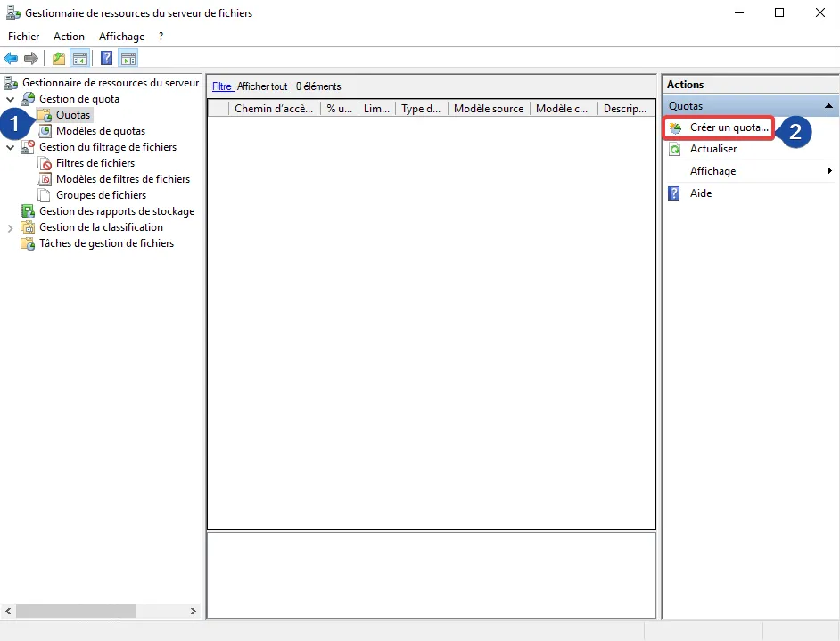
Task: Click the Créer un quota icon
Action: click(676, 128)
